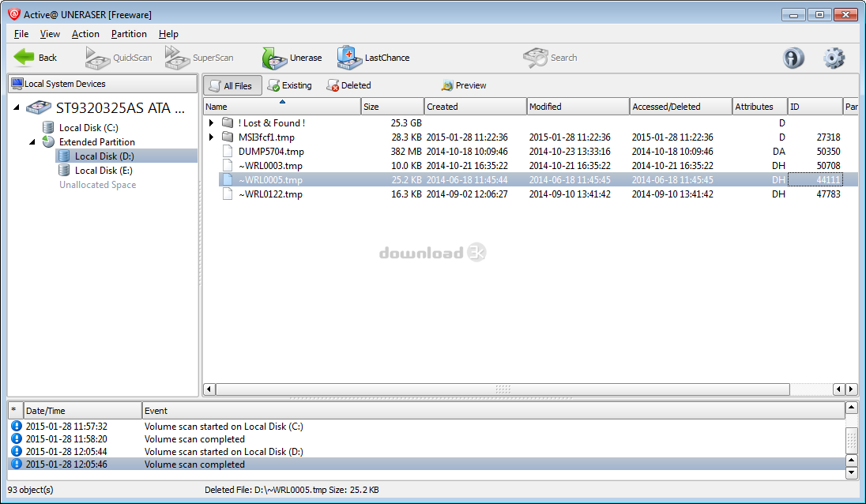Sort file list by Name column
The height and width of the screenshot is (504, 866).
282,107
